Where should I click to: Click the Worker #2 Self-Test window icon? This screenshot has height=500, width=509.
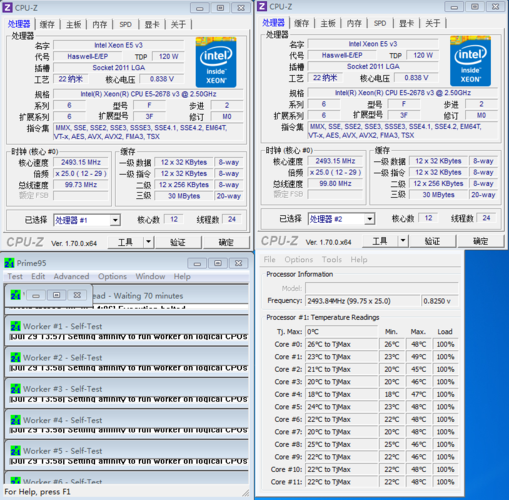click(15, 358)
